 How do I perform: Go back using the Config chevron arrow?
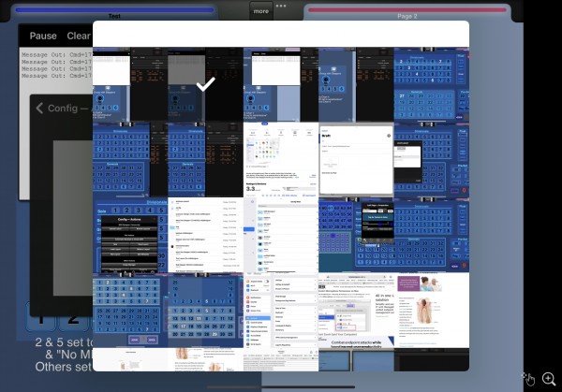pos(39,109)
